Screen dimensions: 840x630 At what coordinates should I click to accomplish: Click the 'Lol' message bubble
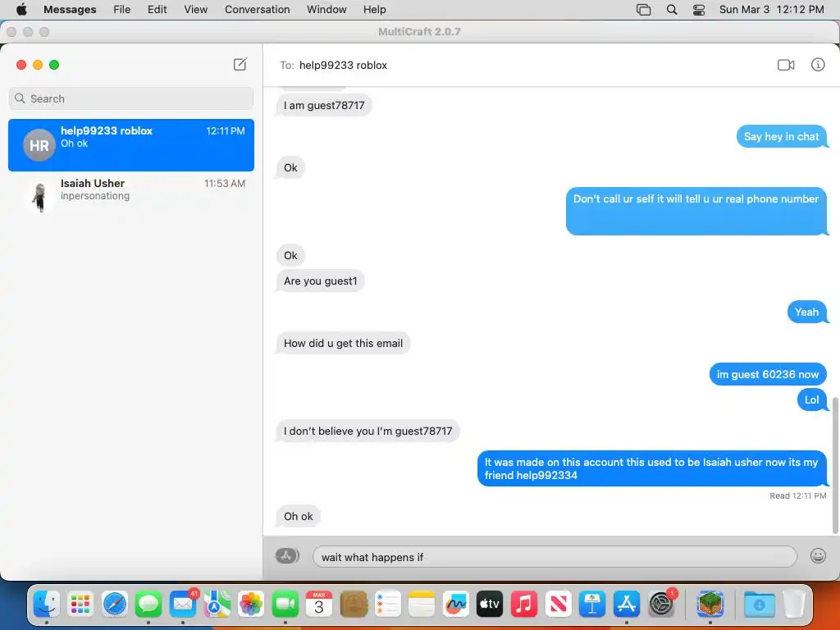coord(811,399)
